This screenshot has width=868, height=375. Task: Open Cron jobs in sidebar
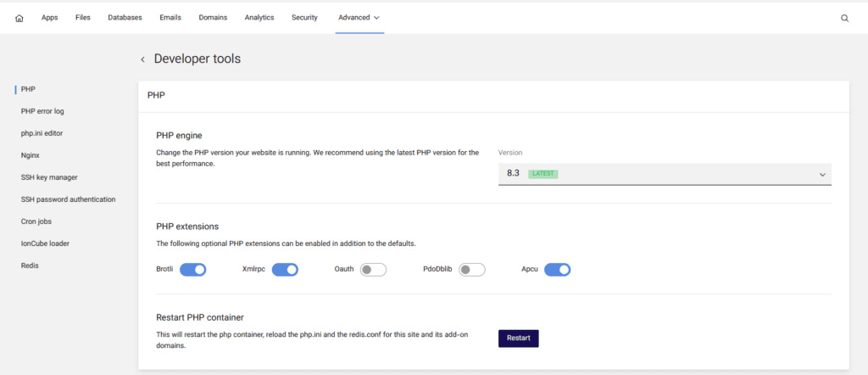[x=36, y=221]
